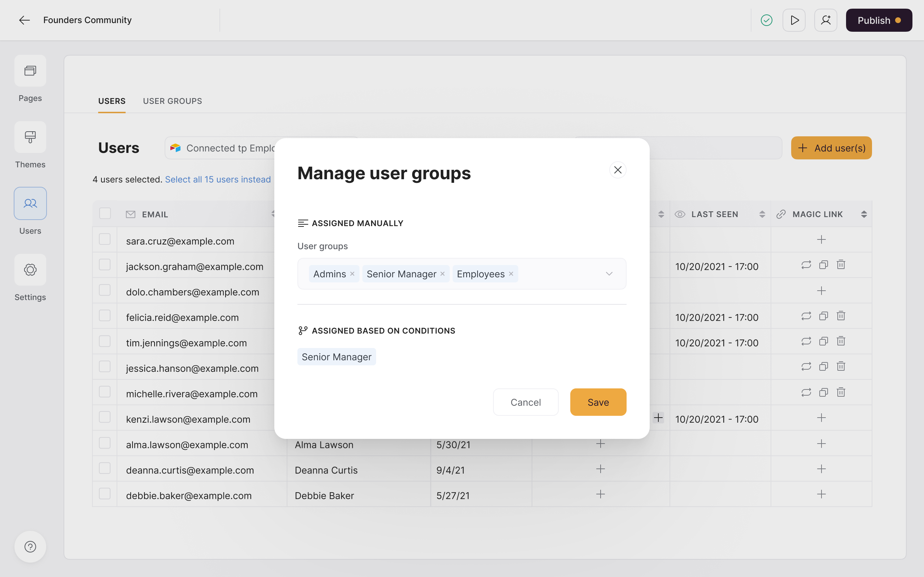Viewport: 924px width, 577px height.
Task: Open the Pages sidebar icon
Action: coord(30,71)
